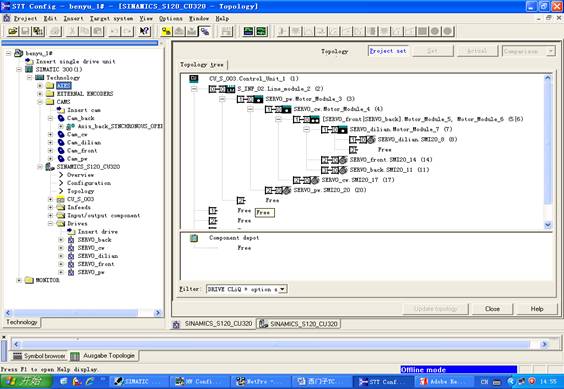Image resolution: width=564 pixels, height=389 pixels.
Task: Click the pressed network topology toolbar icon
Action: pyautogui.click(x=205, y=31)
